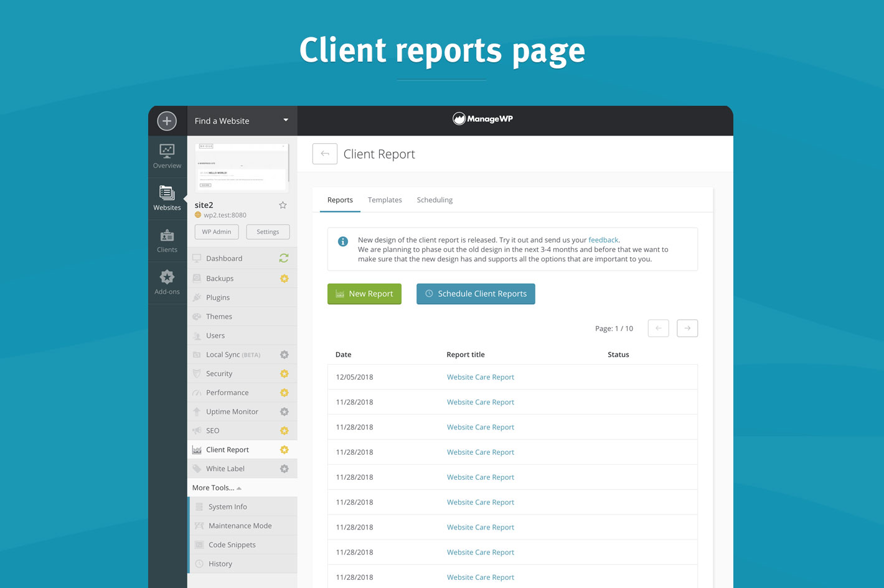The image size is (884, 588).
Task: Switch to the Scheduling tab
Action: click(435, 200)
